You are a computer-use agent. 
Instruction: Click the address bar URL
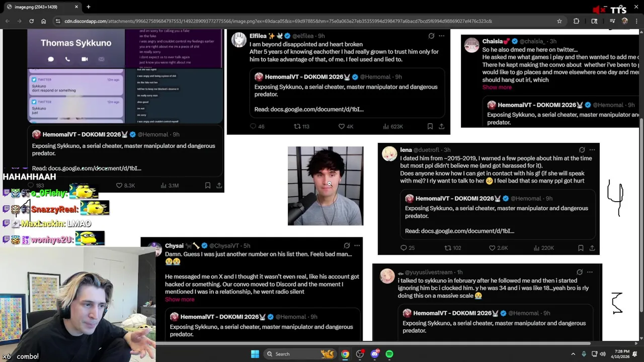[278, 21]
